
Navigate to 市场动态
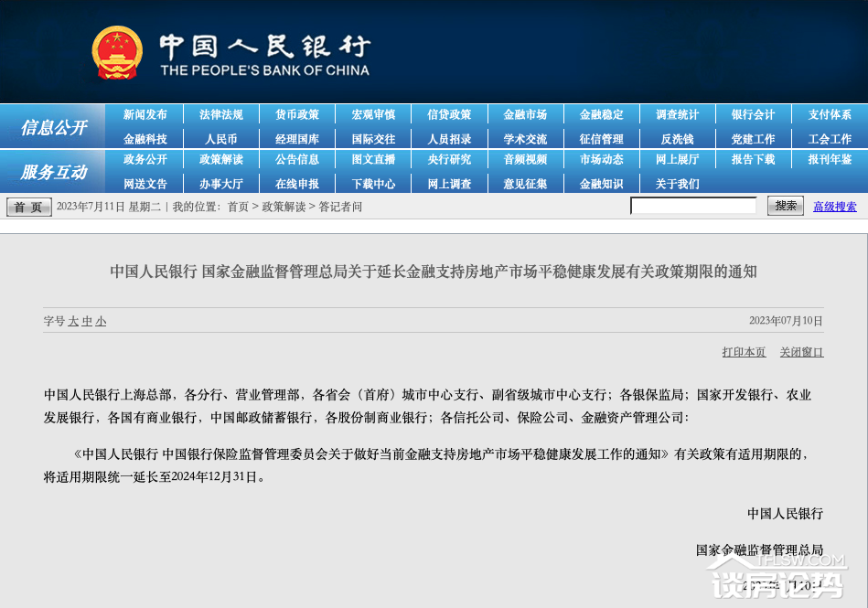point(601,159)
